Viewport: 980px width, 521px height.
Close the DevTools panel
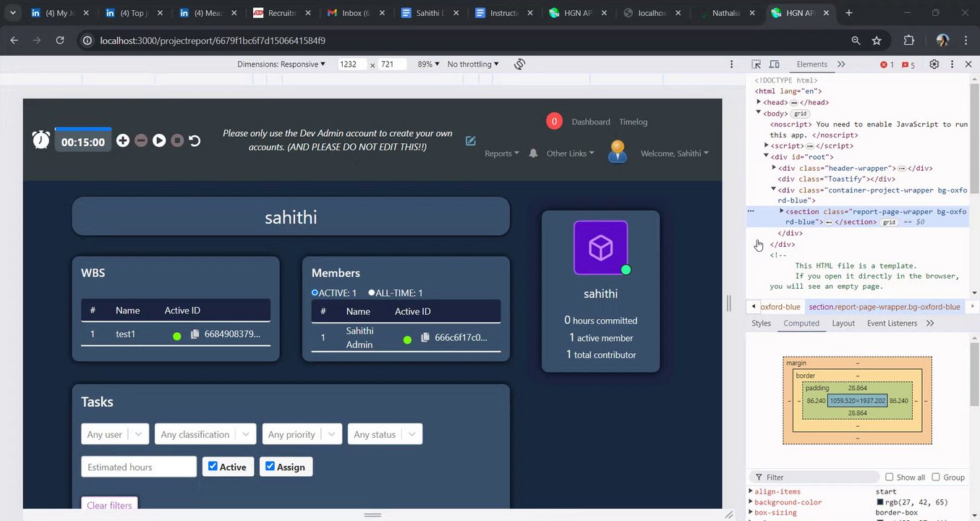point(968,64)
